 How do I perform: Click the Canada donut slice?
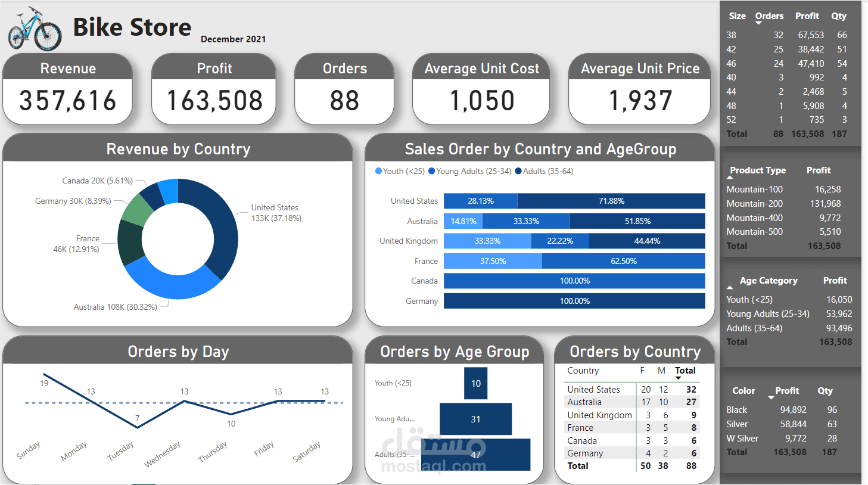coord(153,196)
